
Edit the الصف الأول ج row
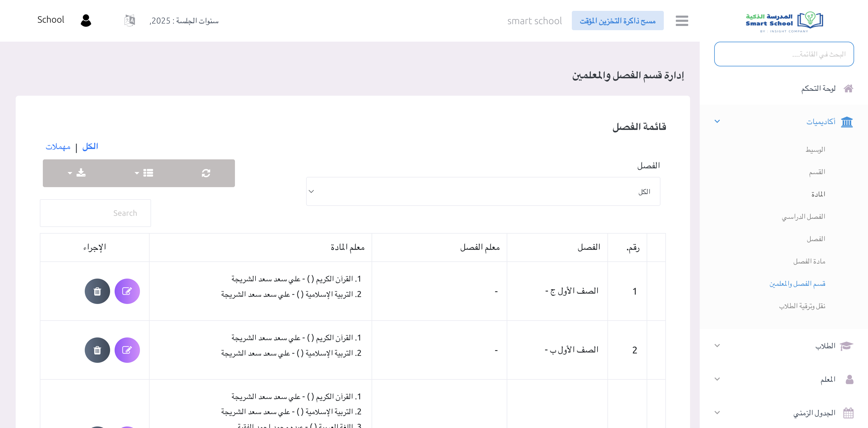pyautogui.click(x=127, y=291)
